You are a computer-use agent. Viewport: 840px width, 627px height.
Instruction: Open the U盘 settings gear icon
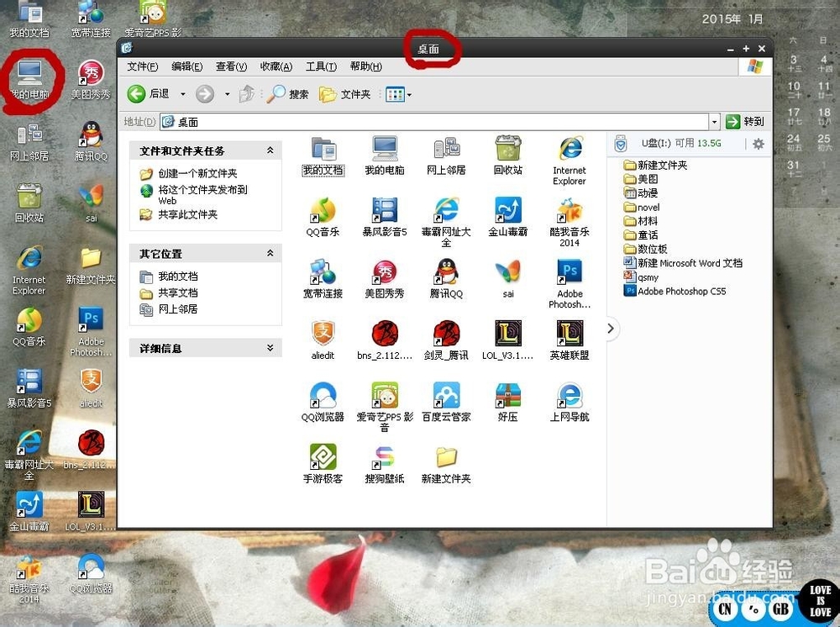758,144
